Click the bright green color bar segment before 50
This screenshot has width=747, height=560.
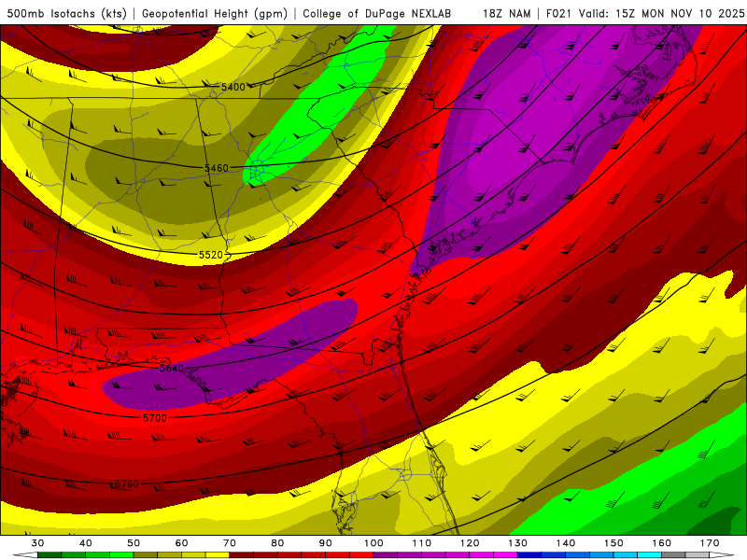pos(121,555)
